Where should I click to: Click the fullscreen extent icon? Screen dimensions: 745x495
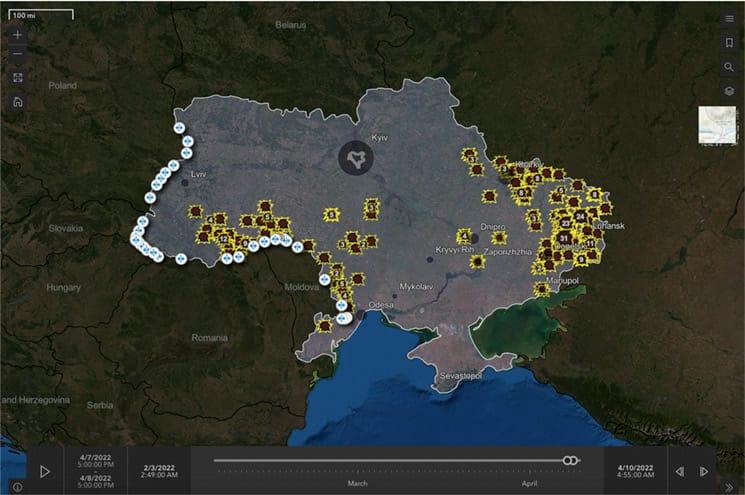tap(18, 78)
